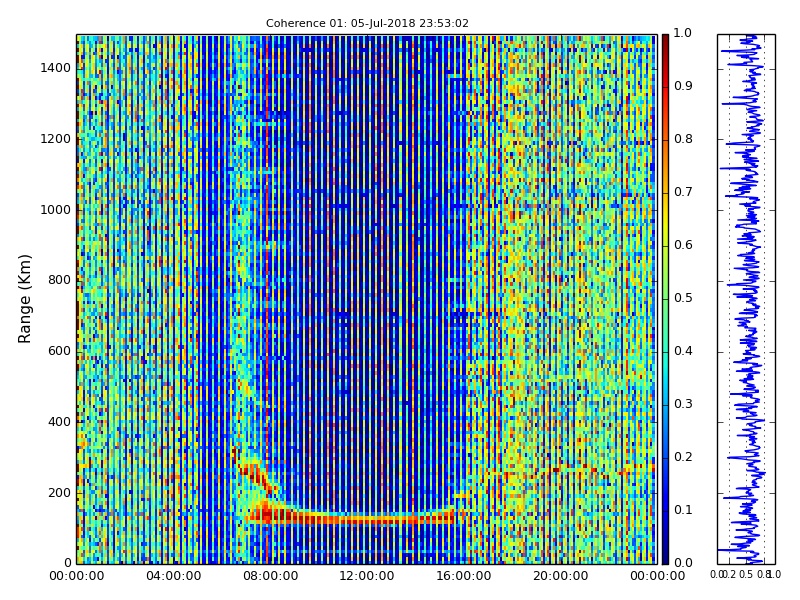
Task: Click the 16:00:00 time tick label
Action: tap(464, 576)
